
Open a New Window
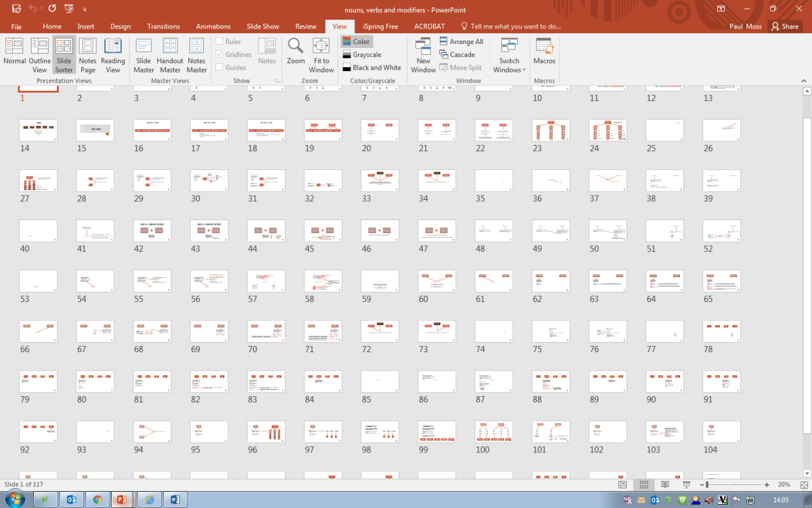(x=423, y=53)
